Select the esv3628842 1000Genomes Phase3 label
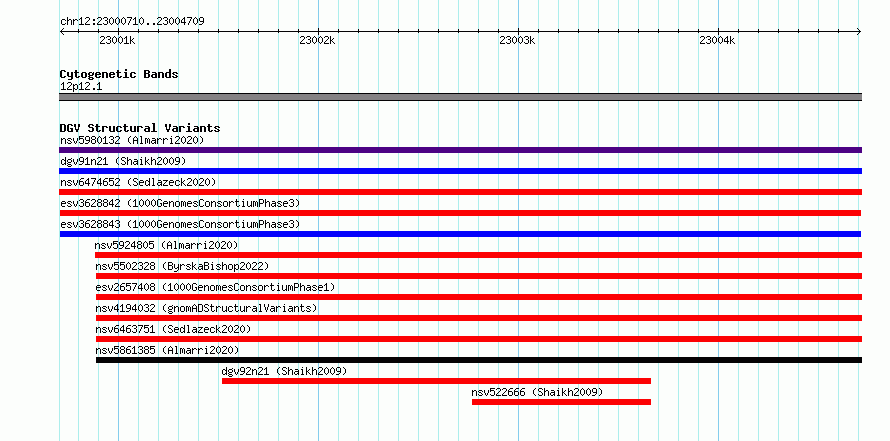This screenshot has width=890, height=441. [180, 203]
